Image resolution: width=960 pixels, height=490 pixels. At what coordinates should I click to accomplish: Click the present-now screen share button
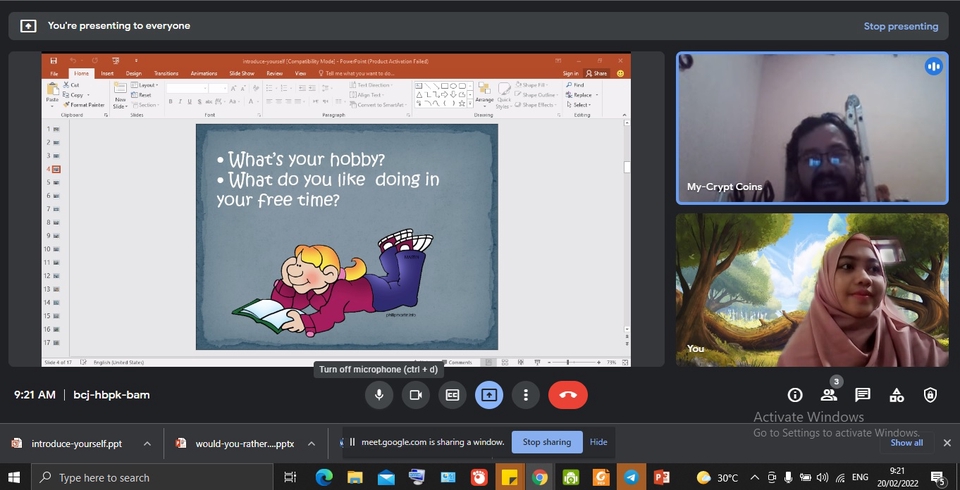pos(489,395)
